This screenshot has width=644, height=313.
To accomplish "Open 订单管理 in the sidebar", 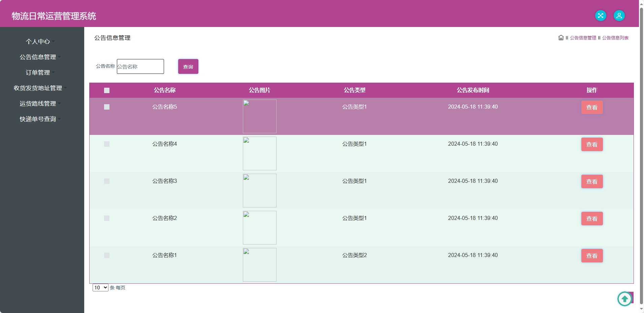I will click(38, 73).
